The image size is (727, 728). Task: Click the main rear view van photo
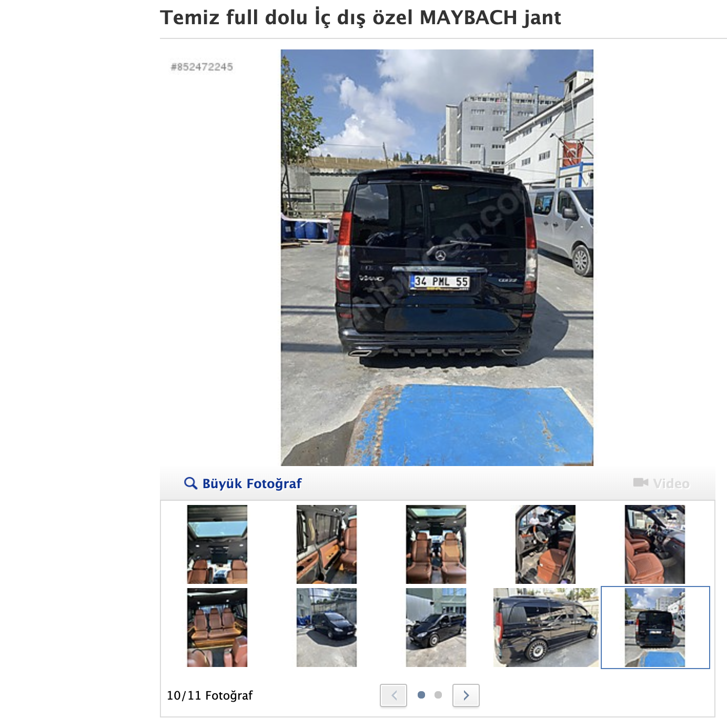click(x=437, y=258)
